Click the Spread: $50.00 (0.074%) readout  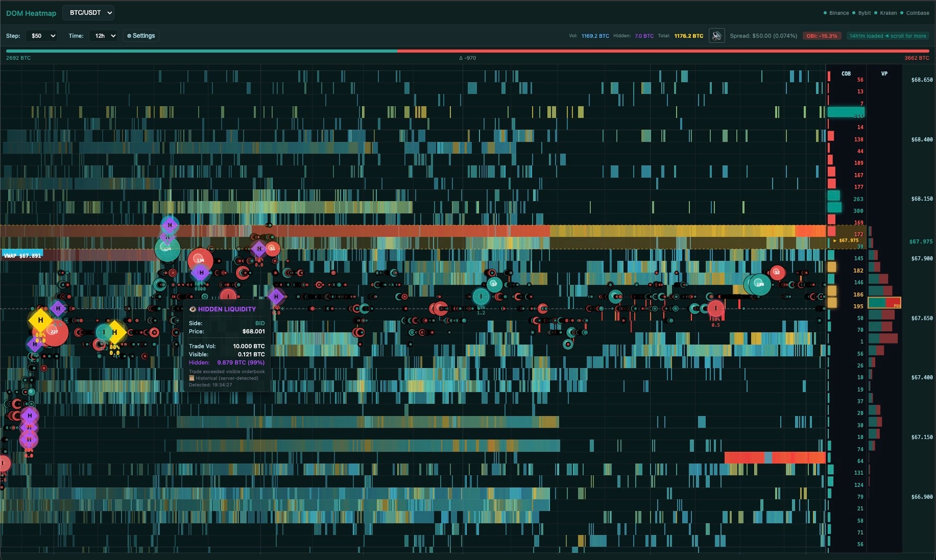click(763, 36)
